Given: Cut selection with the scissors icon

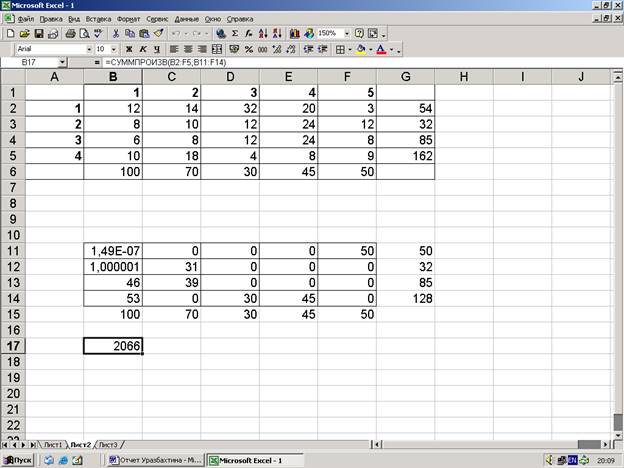Looking at the screenshot, I should click(x=116, y=34).
